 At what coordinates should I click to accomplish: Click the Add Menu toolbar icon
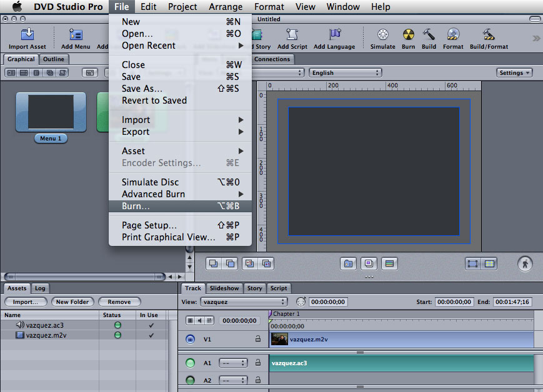pyautogui.click(x=76, y=34)
